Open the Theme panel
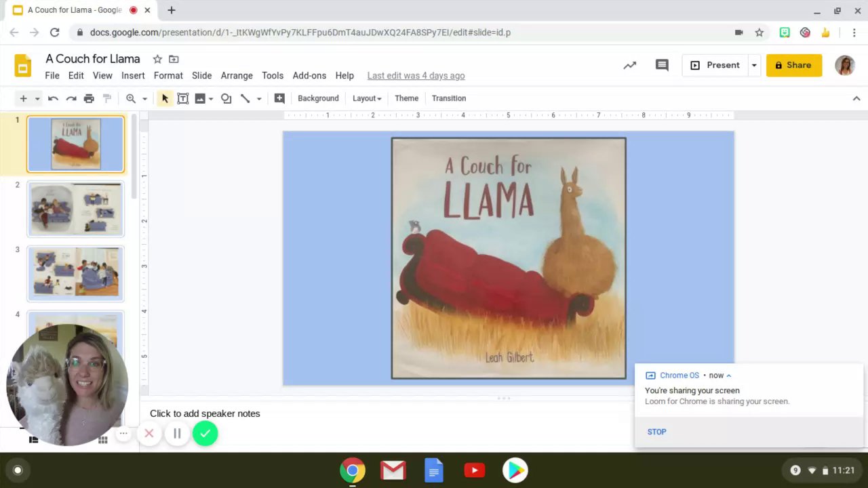The image size is (868, 488). coord(406,98)
